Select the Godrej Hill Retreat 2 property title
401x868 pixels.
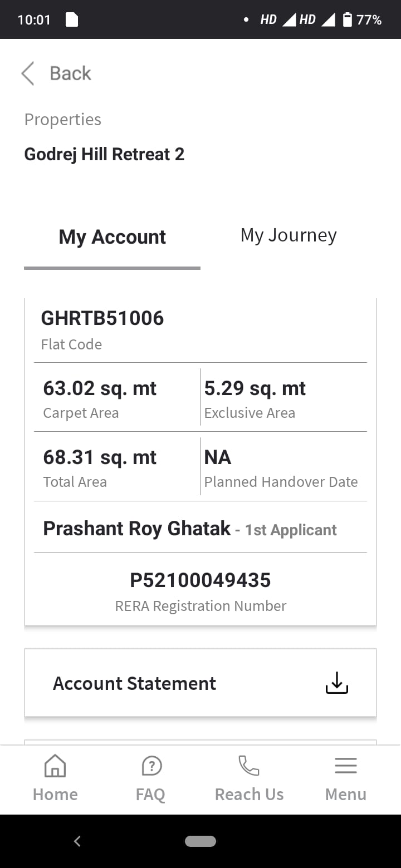point(104,154)
